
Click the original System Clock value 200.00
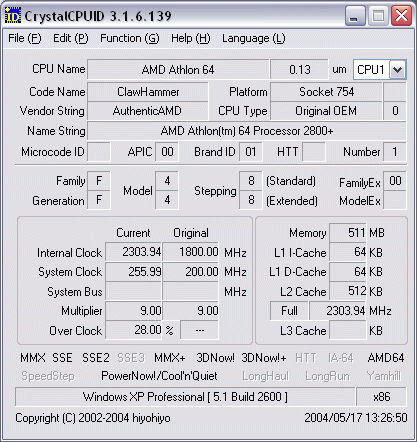point(190,272)
